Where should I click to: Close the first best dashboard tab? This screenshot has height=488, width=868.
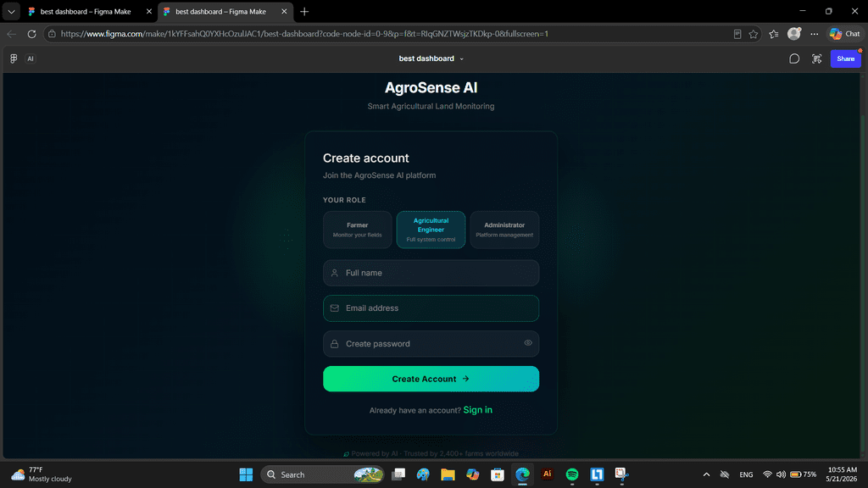[149, 12]
